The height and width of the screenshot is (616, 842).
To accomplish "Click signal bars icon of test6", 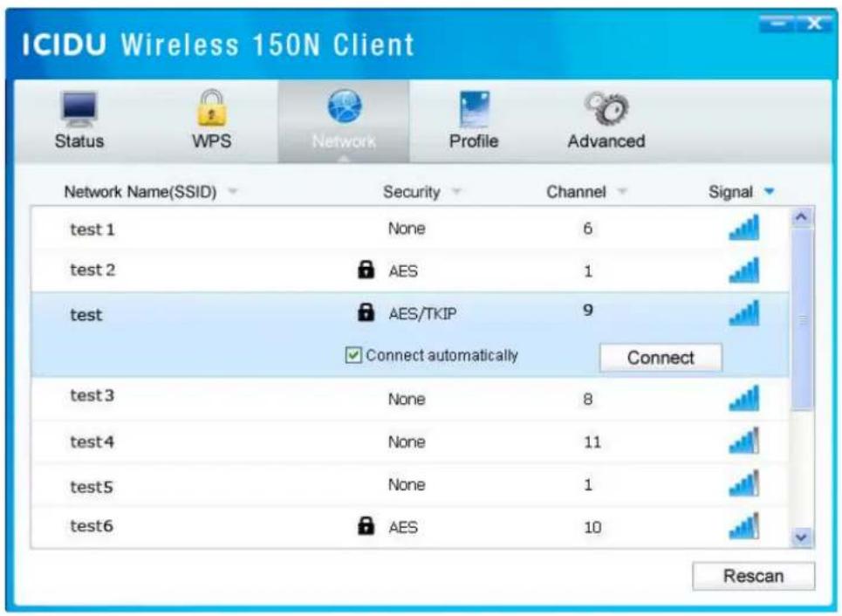I will (744, 526).
